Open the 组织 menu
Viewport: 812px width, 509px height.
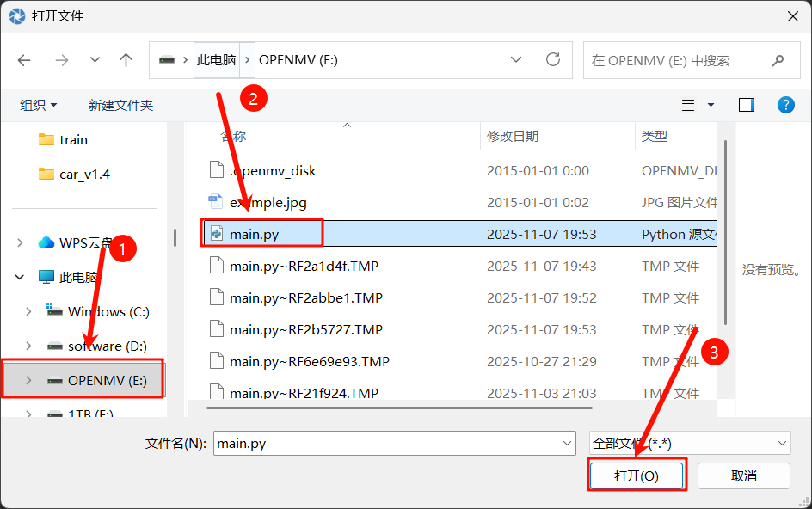[x=38, y=105]
